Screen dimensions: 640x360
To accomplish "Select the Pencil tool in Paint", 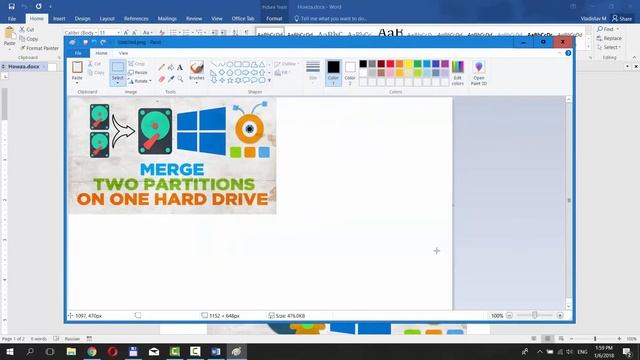I will [162, 67].
